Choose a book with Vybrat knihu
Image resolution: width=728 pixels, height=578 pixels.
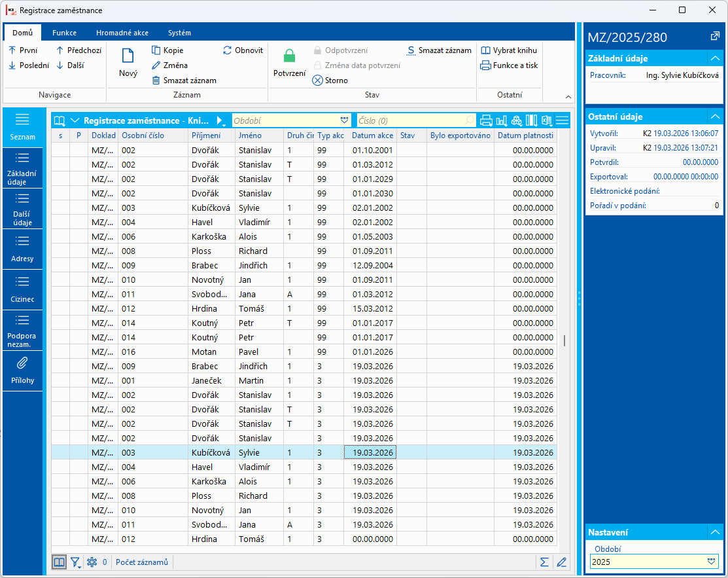(509, 50)
